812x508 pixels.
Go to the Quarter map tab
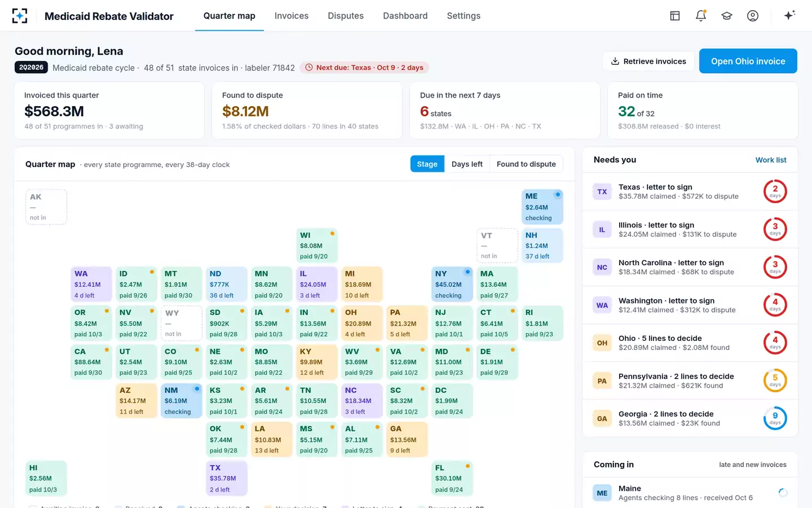pos(230,16)
